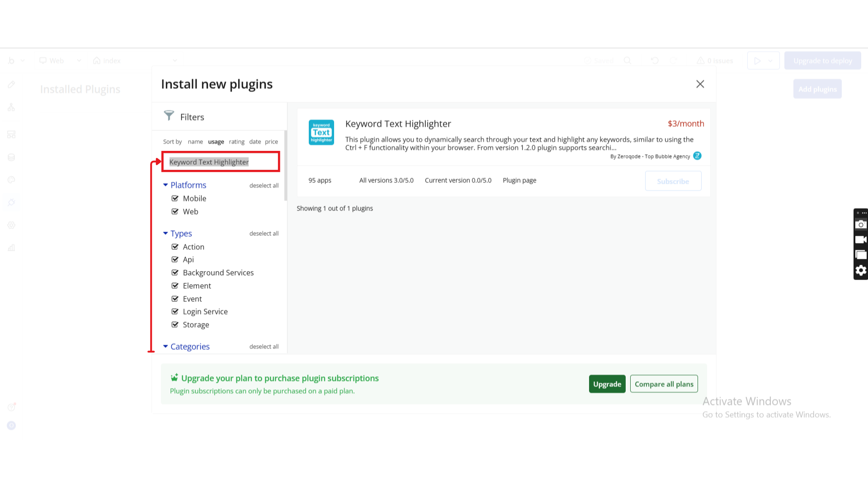The height and width of the screenshot is (488, 868).
Task: Open the Plugin page link
Action: (x=519, y=180)
